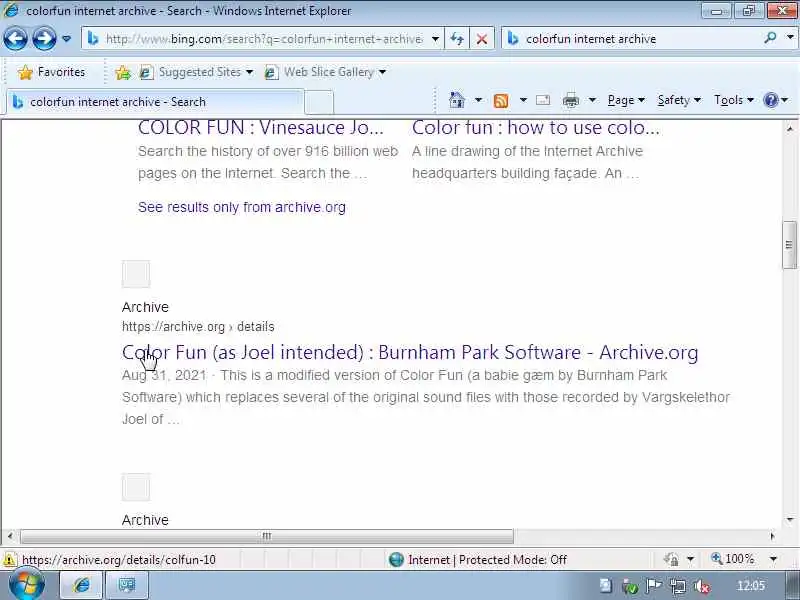Open Color Fun (as Joel intended) result link
The image size is (800, 600).
click(410, 353)
